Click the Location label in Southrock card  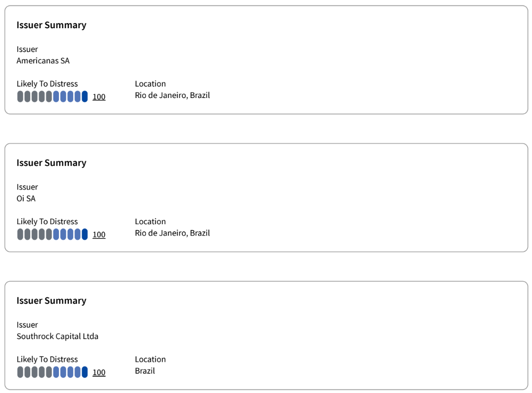coord(150,359)
